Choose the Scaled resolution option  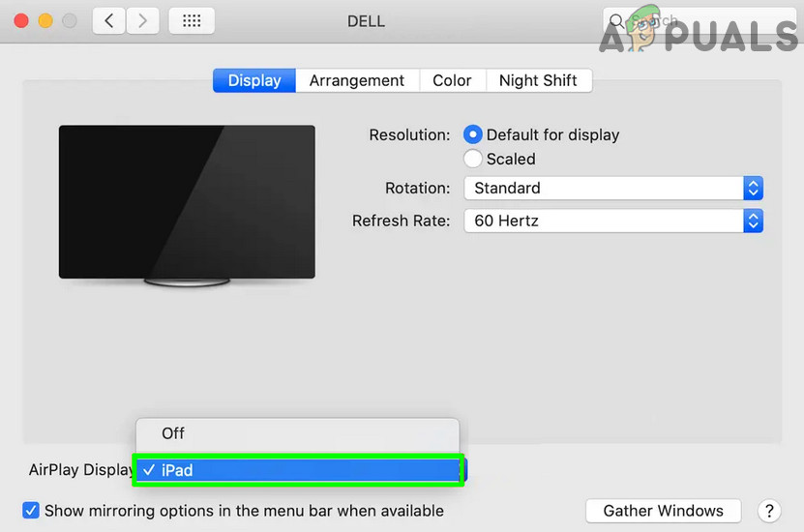[x=473, y=159]
